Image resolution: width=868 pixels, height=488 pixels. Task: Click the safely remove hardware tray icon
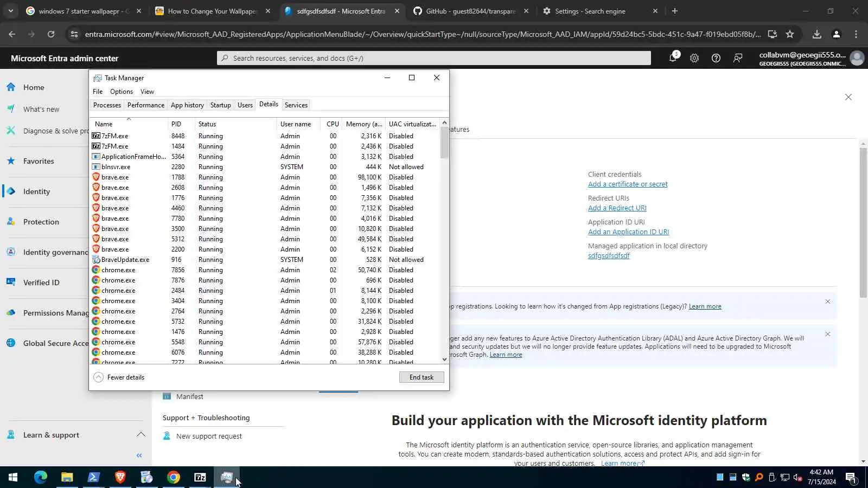point(772,477)
